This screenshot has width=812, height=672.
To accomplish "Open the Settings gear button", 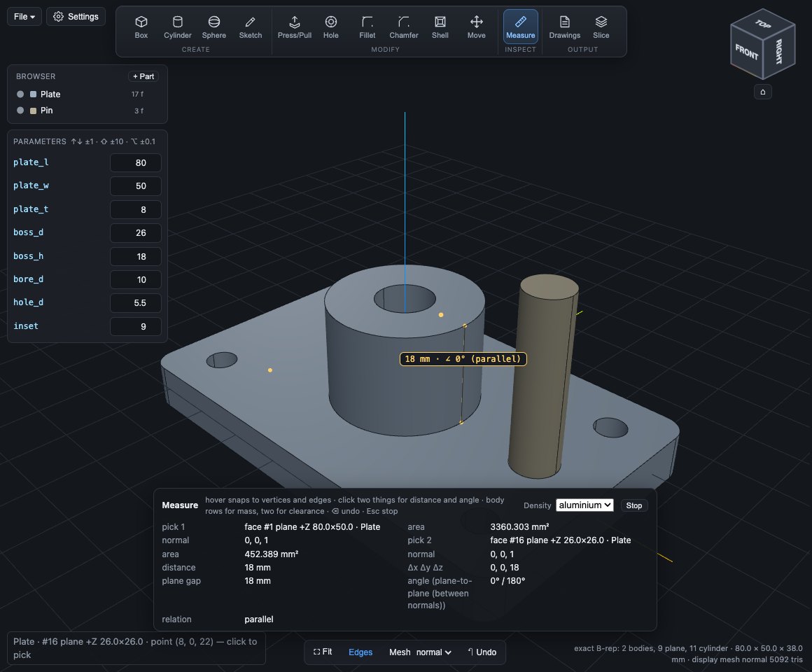I will click(76, 17).
